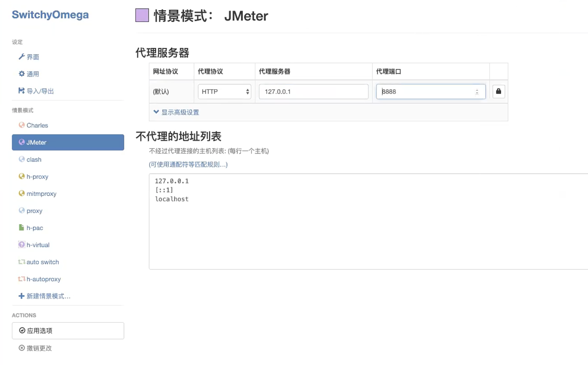Click the auto switch arrows icon
The height and width of the screenshot is (365, 588).
coord(22,262)
